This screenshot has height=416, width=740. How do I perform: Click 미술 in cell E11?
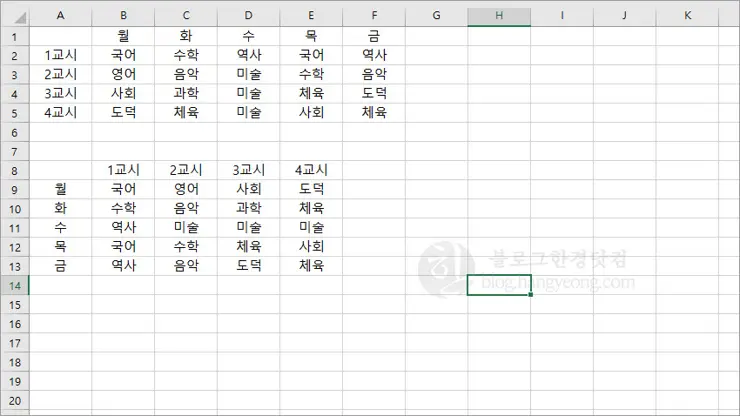tap(311, 228)
